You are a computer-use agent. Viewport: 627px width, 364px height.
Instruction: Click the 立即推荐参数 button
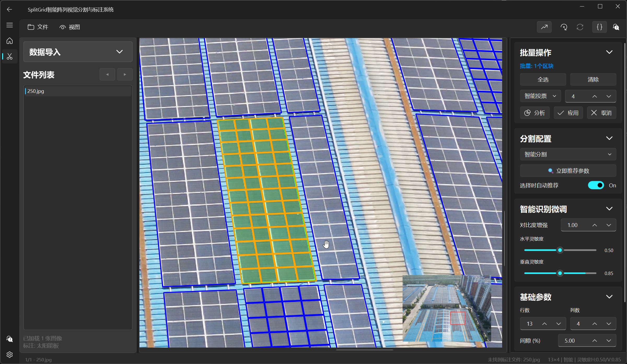568,171
